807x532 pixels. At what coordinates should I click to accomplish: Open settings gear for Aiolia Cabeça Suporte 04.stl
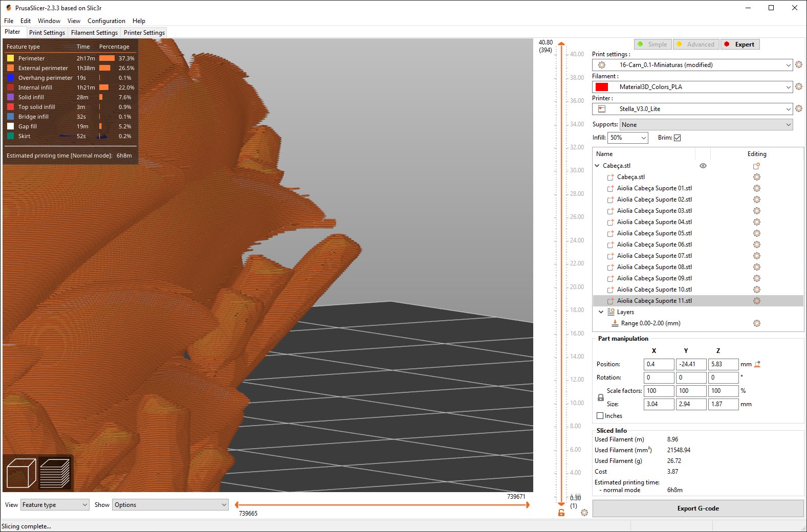point(756,222)
